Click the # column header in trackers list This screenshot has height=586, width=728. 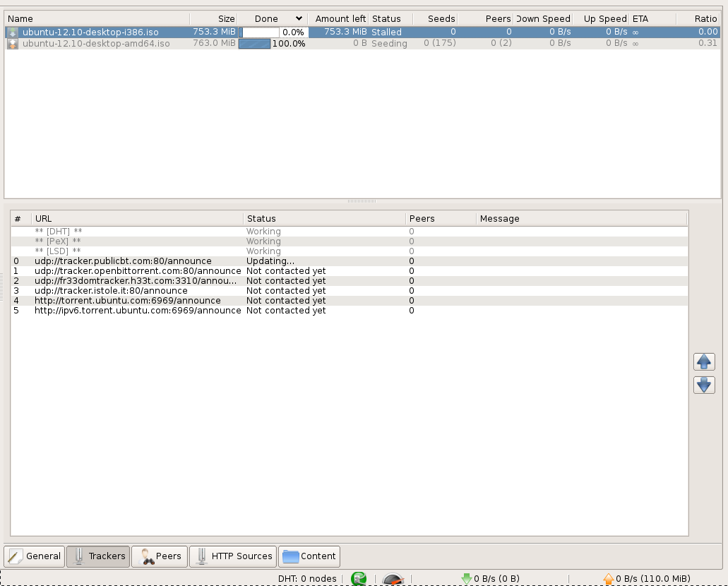pyautogui.click(x=21, y=219)
